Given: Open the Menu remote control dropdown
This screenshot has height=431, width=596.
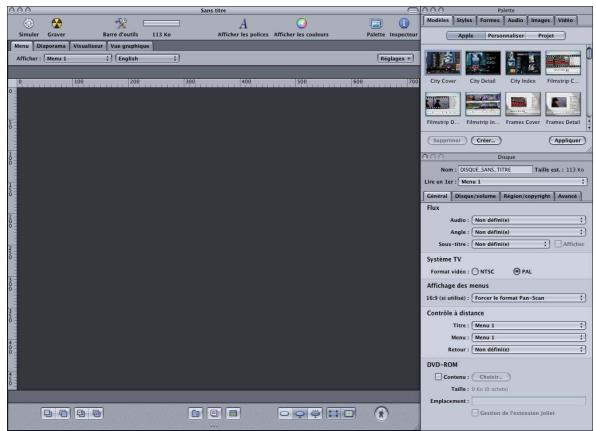Looking at the screenshot, I should (x=528, y=338).
